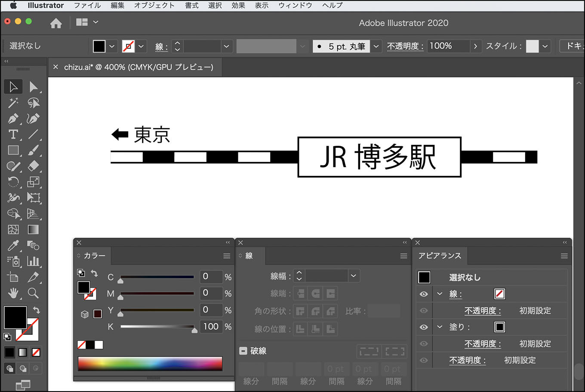
Task: Collapse the 塗り row in Appearance panel
Action: pyautogui.click(x=440, y=327)
